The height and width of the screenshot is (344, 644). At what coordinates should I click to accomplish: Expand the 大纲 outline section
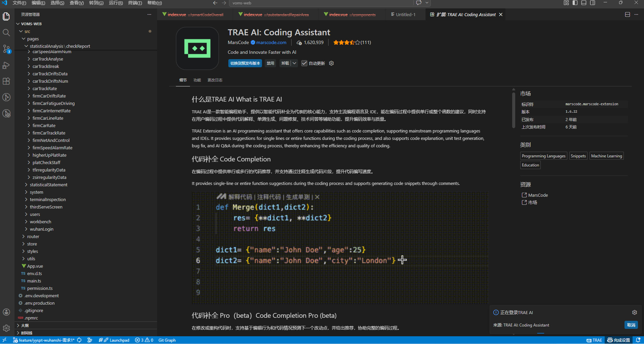(25, 326)
